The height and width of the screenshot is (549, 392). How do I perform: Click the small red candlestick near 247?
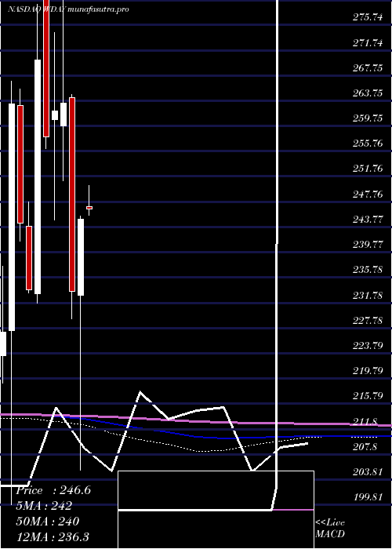coord(89,208)
